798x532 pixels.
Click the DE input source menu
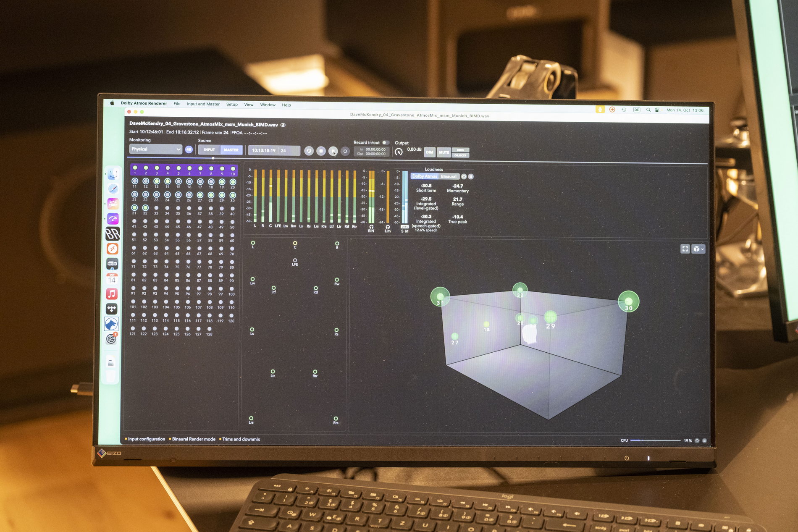(637, 110)
